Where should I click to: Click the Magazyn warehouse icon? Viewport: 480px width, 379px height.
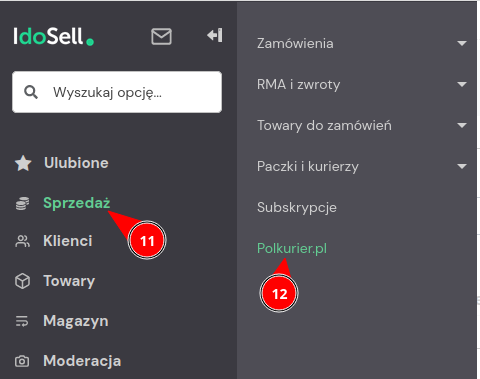click(22, 321)
